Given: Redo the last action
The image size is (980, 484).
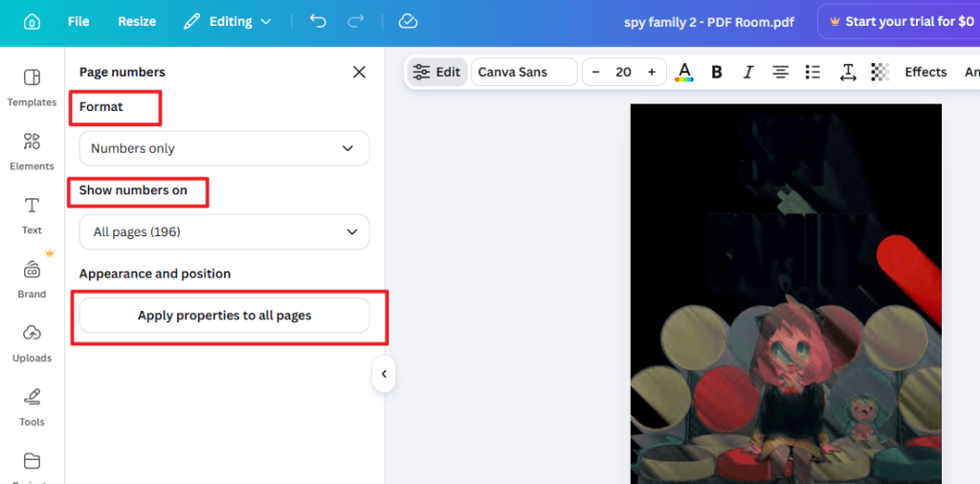Looking at the screenshot, I should [356, 22].
